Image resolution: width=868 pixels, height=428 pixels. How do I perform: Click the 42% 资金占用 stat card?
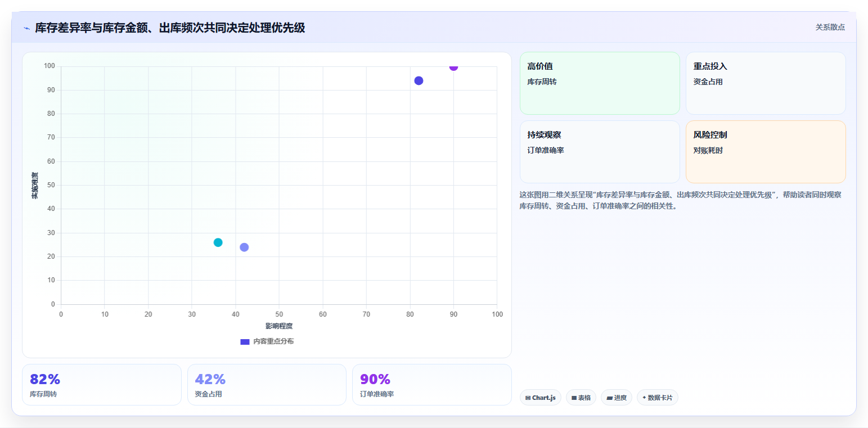[267, 385]
